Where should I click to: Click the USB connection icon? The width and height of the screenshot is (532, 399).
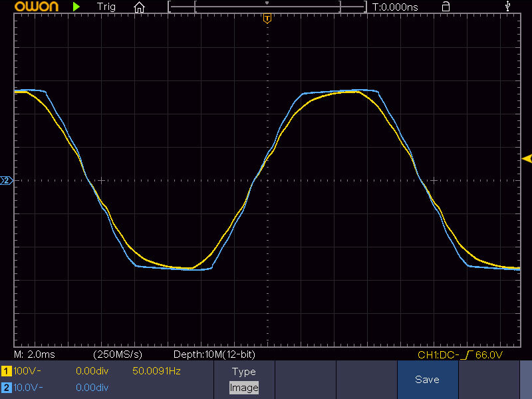(x=509, y=7)
